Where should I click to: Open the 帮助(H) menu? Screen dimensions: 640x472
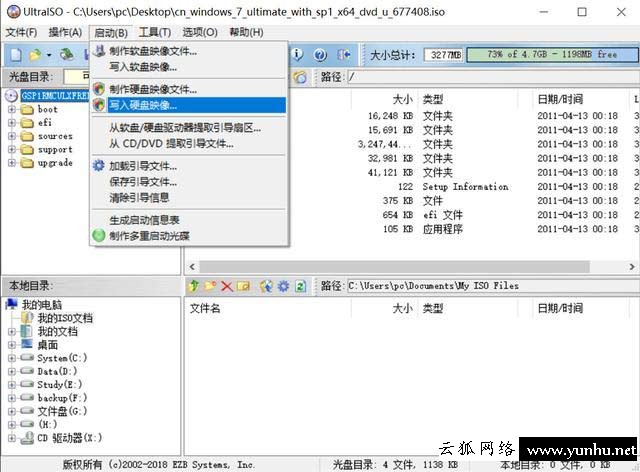click(x=246, y=32)
